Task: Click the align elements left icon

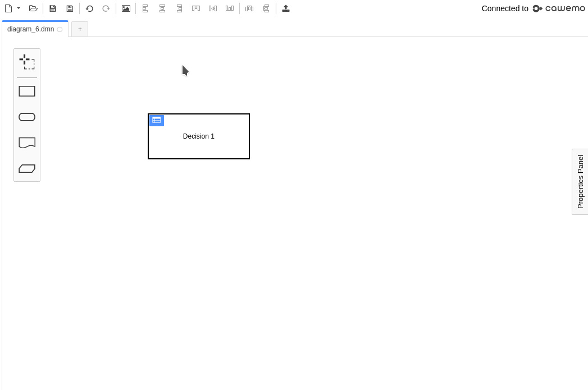Action: pos(145,8)
